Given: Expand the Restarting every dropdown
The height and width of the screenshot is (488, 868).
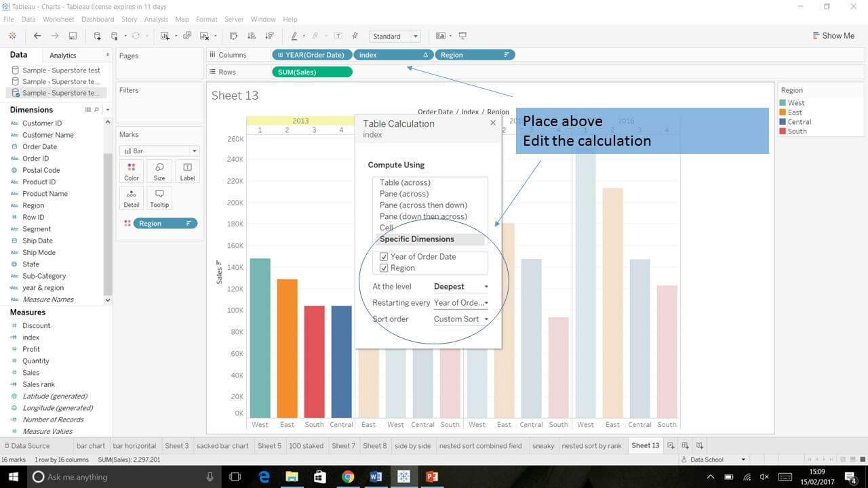Looking at the screenshot, I should pyautogui.click(x=461, y=303).
